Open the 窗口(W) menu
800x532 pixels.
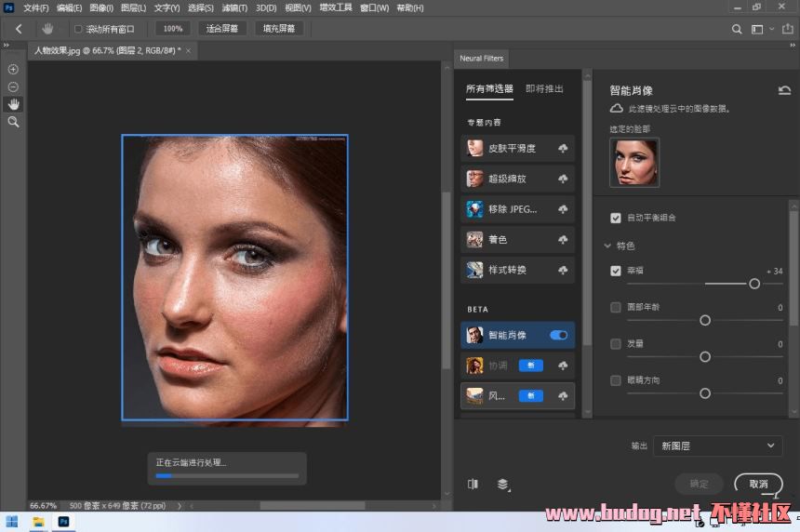[x=374, y=8]
